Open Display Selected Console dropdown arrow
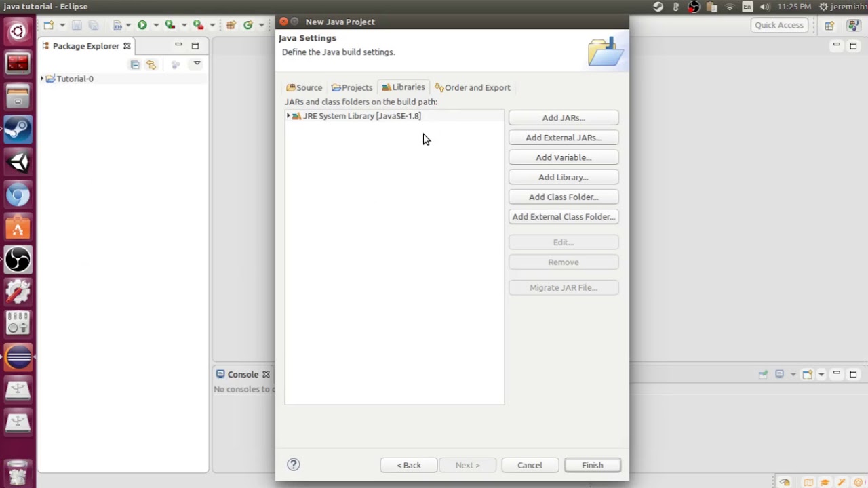The height and width of the screenshot is (488, 868). click(x=793, y=374)
